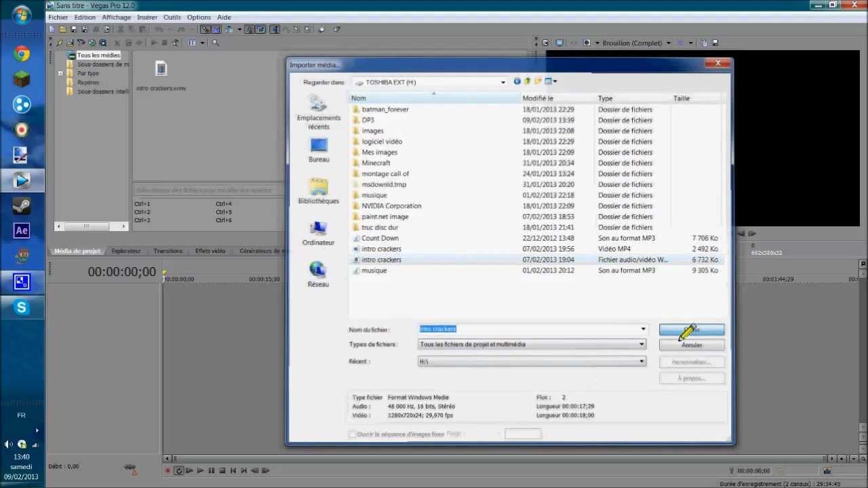Click the Save project disk icon
Viewport: 868px width, 488px height.
(x=73, y=29)
